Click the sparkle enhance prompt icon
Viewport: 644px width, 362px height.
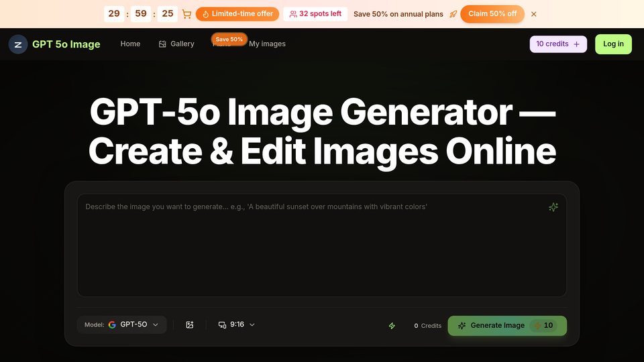click(x=553, y=207)
